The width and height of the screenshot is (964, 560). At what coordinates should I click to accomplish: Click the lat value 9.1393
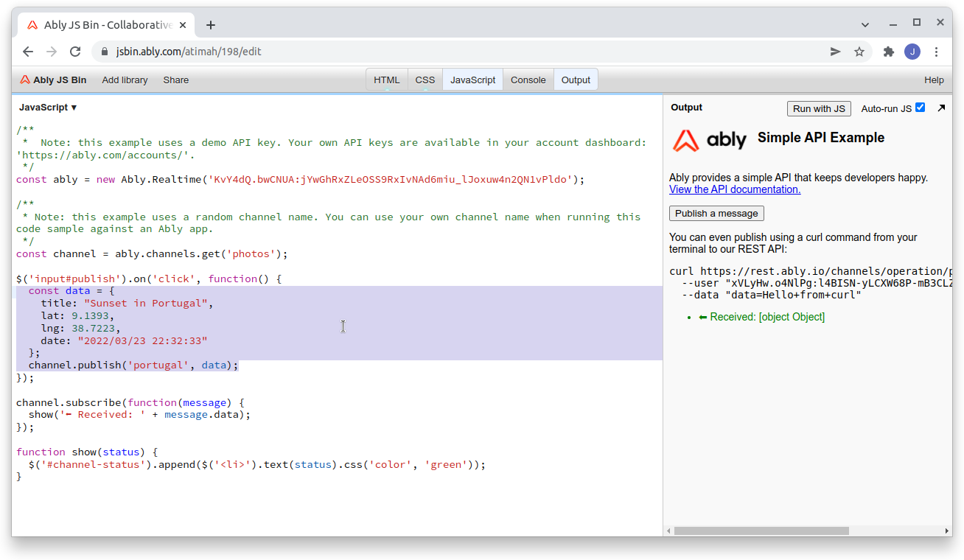coord(90,316)
